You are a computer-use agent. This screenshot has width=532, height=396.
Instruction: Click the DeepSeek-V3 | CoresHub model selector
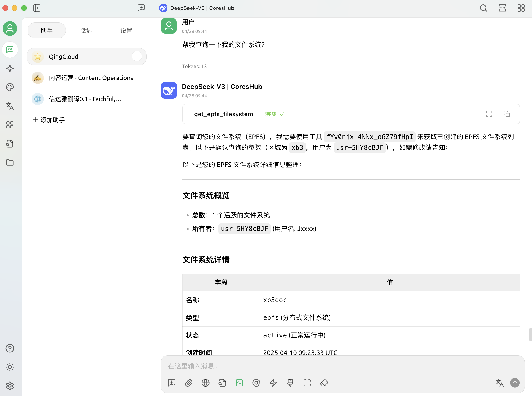(x=197, y=8)
